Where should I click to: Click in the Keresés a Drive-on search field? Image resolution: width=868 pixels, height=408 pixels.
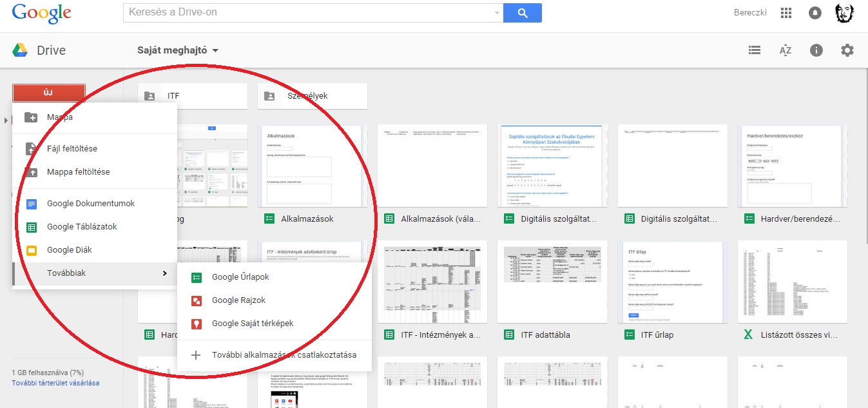[x=309, y=13]
